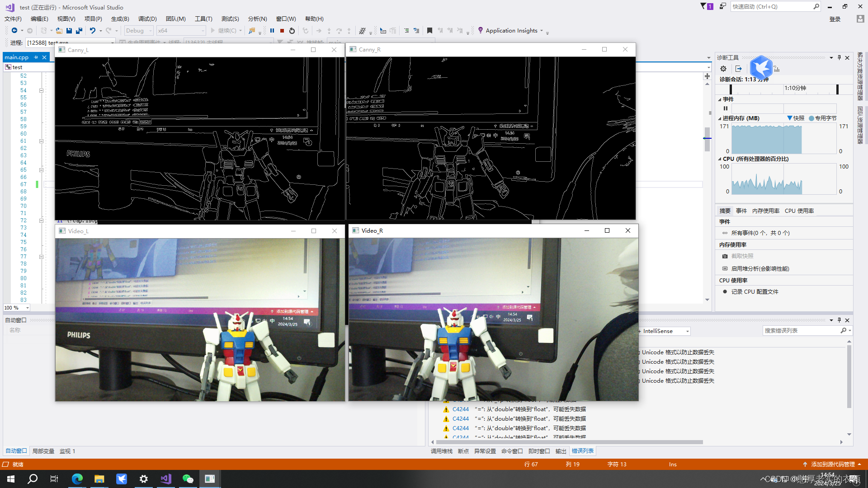
Task: Click the error list horizontal scrollbar
Action: pyautogui.click(x=570, y=442)
